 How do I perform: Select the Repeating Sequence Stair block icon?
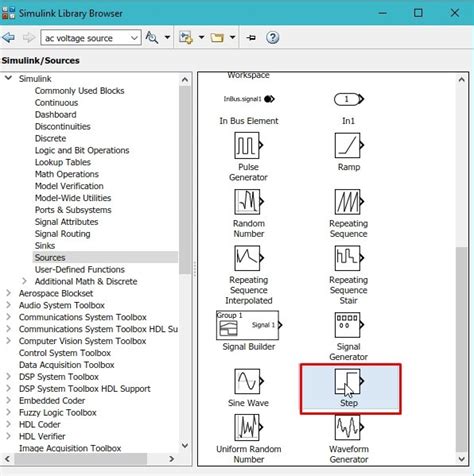(349, 258)
